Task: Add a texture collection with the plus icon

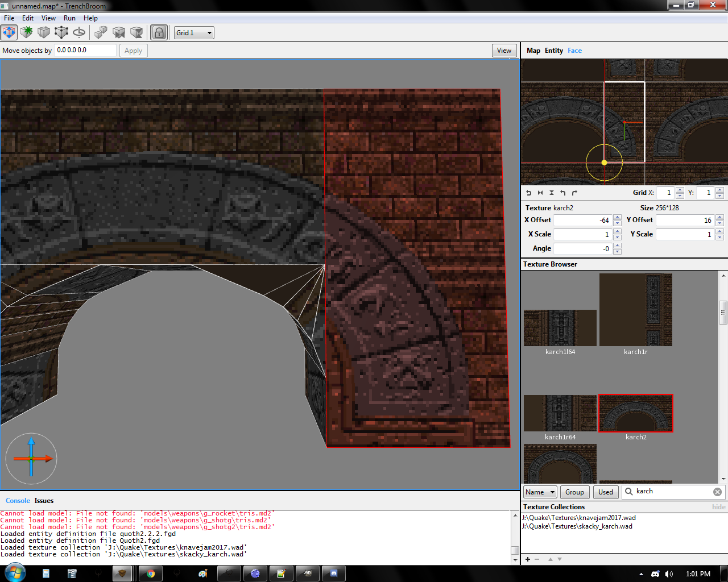Action: pyautogui.click(x=528, y=559)
